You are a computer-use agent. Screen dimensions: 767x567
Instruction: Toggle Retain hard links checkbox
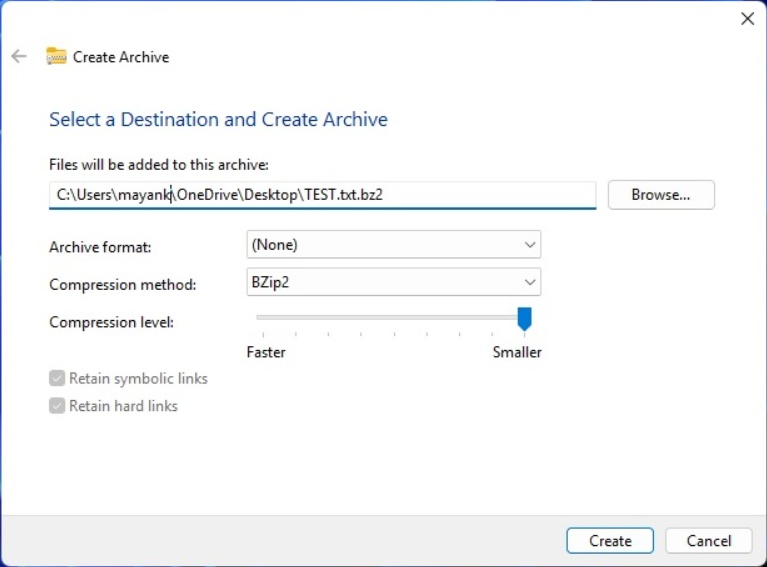pyautogui.click(x=57, y=406)
